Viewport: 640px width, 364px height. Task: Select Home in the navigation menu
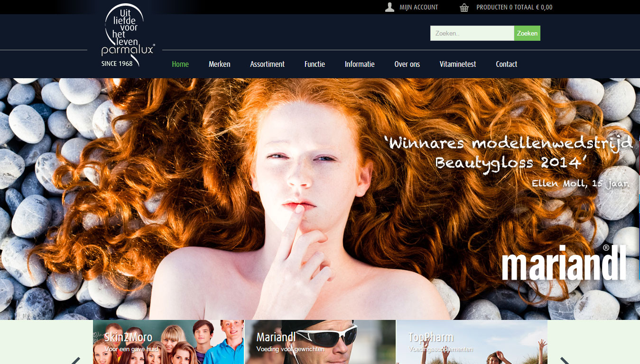coord(180,64)
